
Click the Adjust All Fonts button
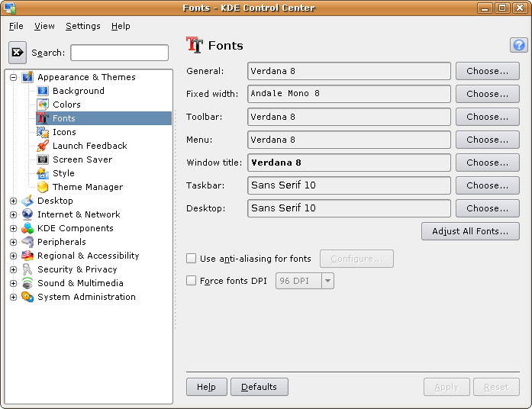click(x=470, y=231)
